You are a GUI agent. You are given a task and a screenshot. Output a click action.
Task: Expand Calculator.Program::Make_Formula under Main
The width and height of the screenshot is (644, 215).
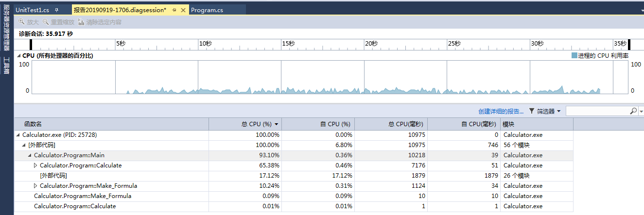click(35, 186)
